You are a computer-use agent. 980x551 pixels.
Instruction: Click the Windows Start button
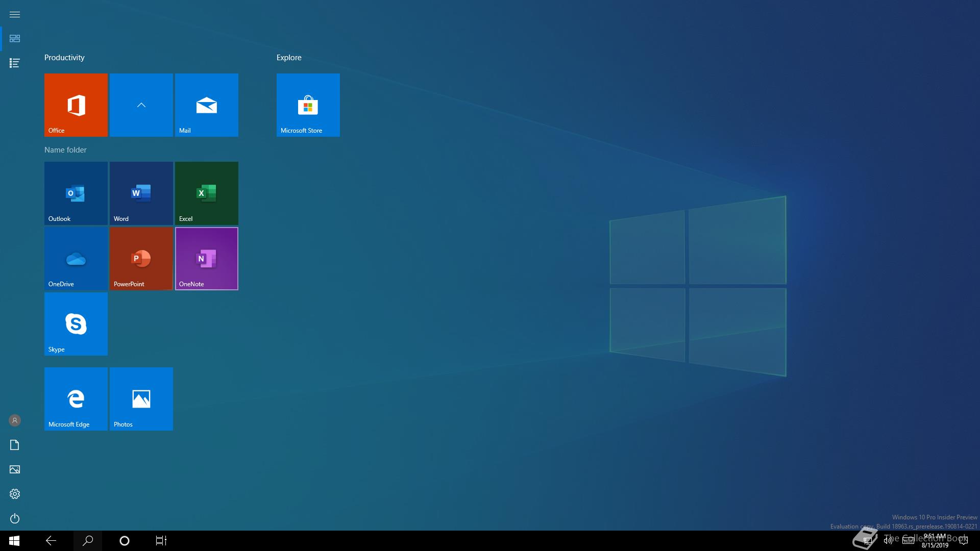[x=14, y=541]
